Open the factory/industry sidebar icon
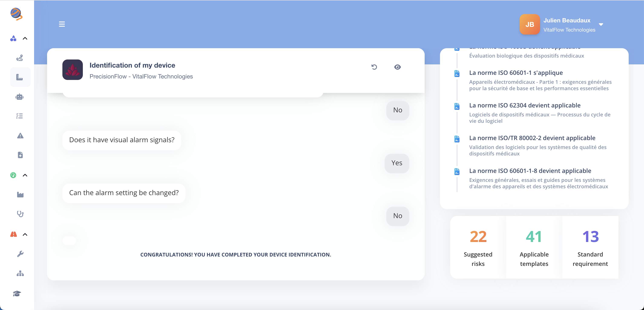 point(20,195)
